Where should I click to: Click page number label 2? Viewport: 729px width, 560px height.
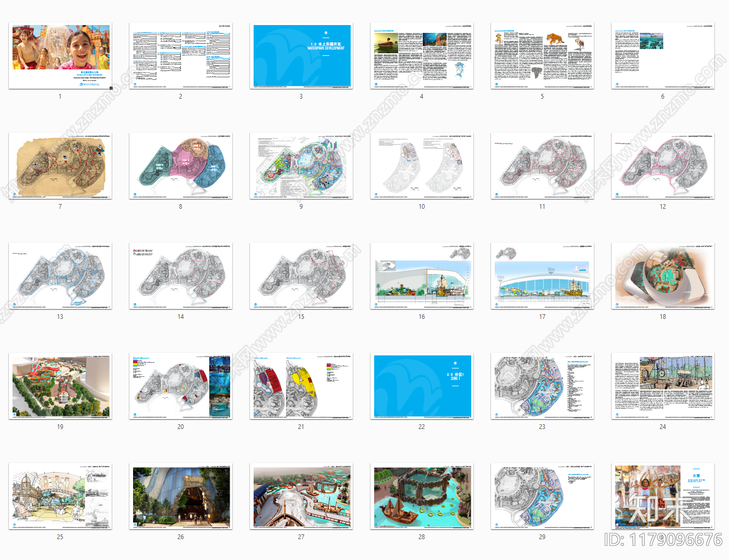[x=181, y=97]
